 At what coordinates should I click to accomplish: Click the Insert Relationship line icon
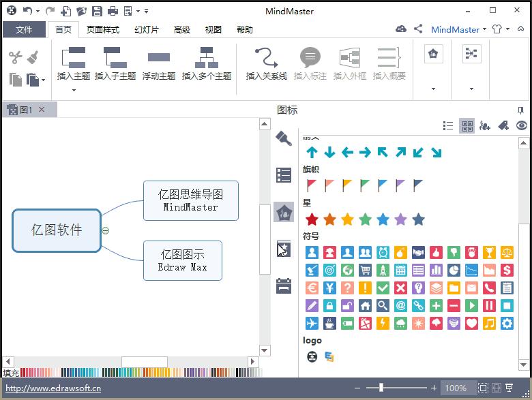point(266,57)
